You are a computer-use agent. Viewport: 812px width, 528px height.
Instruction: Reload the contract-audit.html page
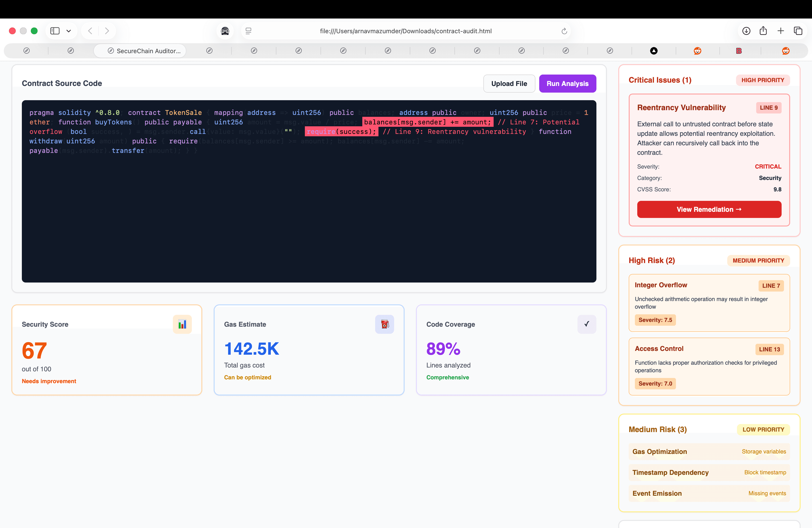564,31
